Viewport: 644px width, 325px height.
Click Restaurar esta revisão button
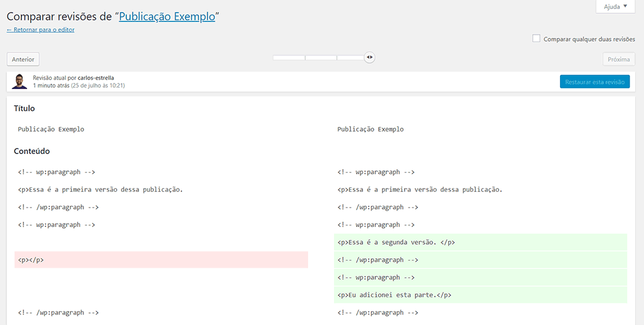point(595,81)
